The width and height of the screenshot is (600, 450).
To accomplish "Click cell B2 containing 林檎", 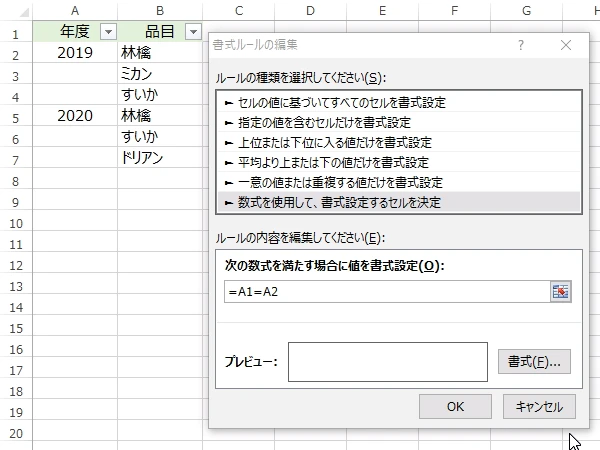I will coord(160,52).
